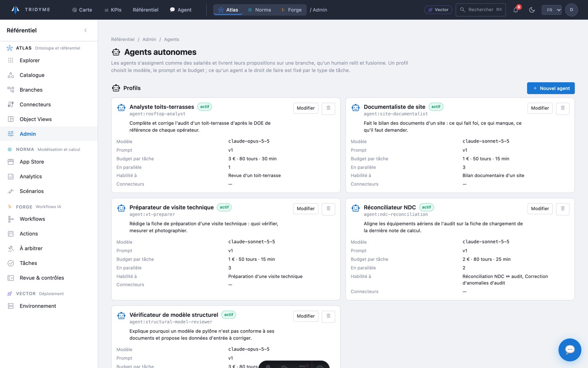Delete Vérificateur de modèle structurel agent
588x368 pixels.
[x=328, y=316]
